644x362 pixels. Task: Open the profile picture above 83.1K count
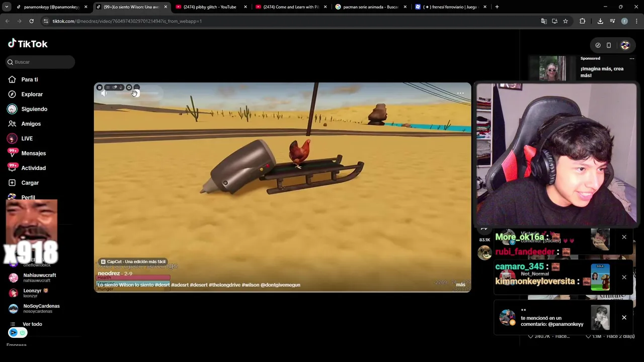[x=485, y=253]
